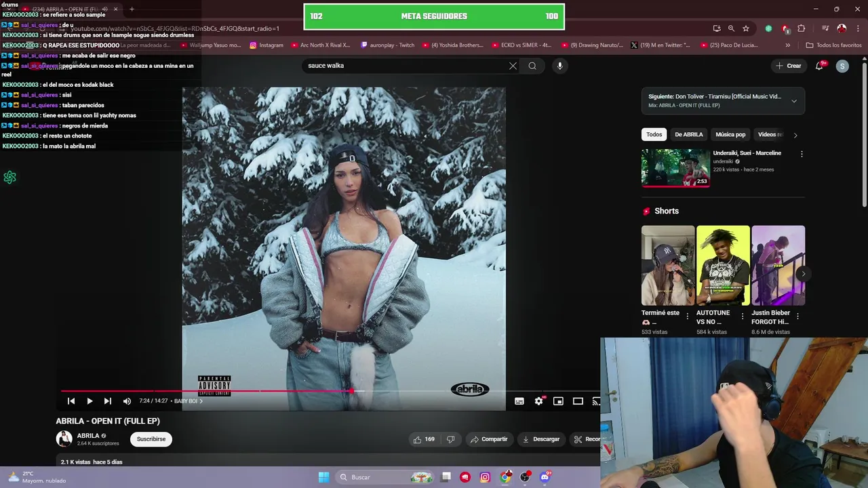Viewport: 868px width, 488px height.
Task: Open the YouTube account avatar S
Action: [x=842, y=66]
